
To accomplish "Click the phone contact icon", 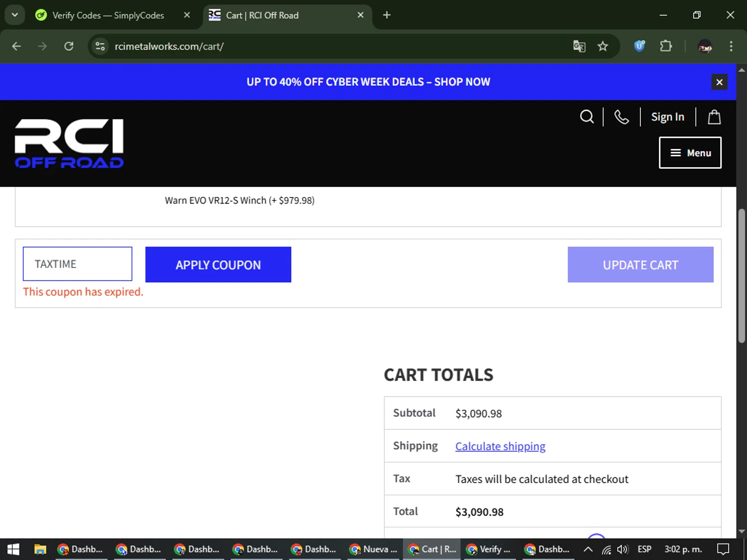I will (622, 116).
